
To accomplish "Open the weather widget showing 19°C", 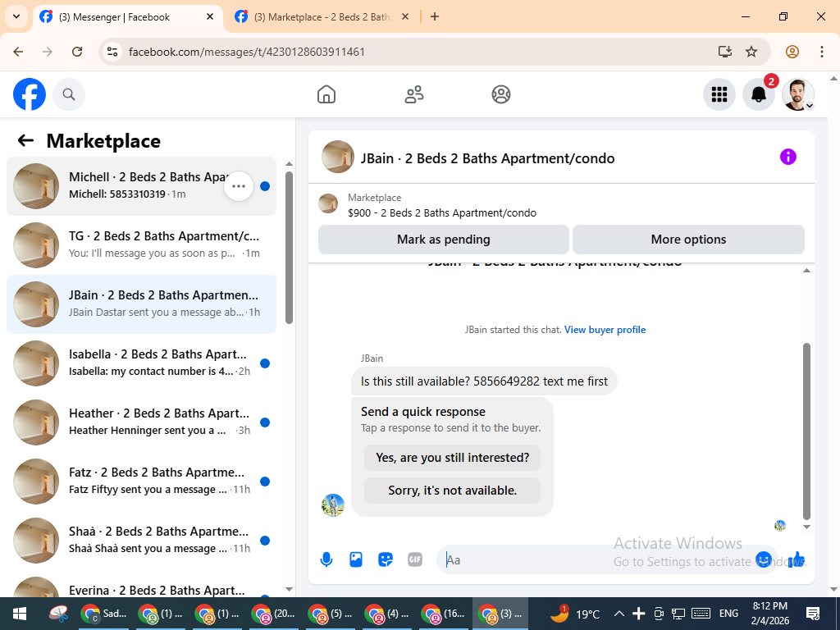I will point(575,614).
